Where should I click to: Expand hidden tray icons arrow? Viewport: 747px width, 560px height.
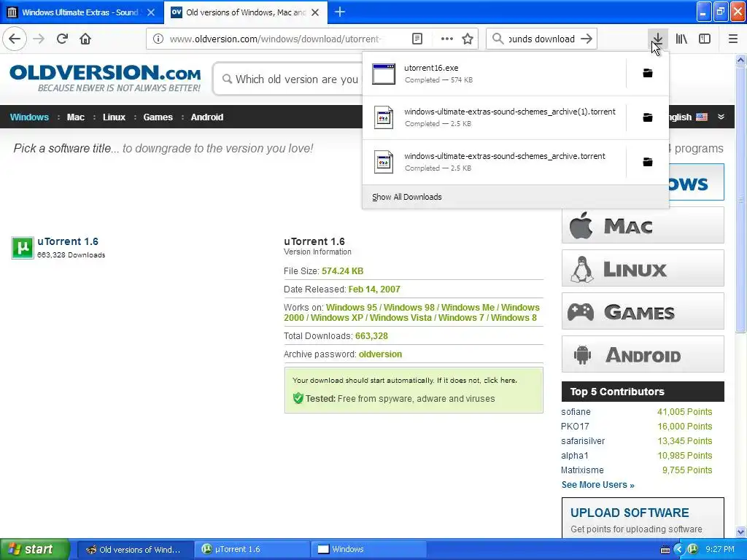(679, 549)
